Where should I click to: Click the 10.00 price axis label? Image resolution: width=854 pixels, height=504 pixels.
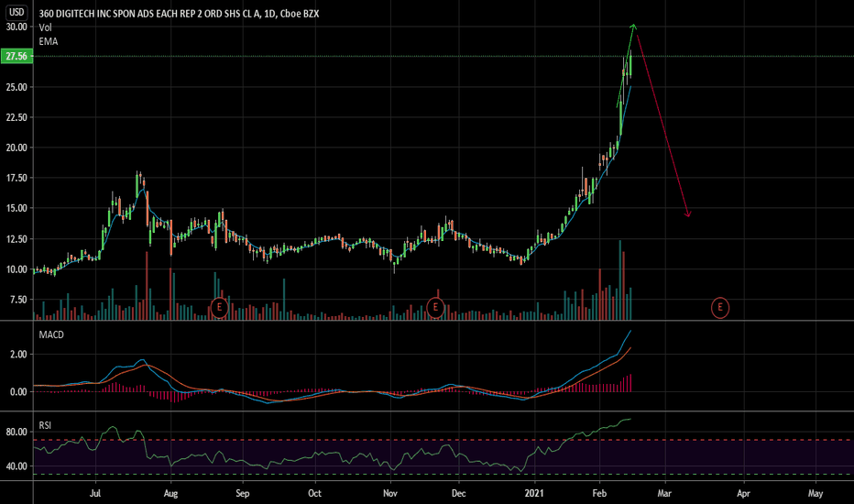point(16,269)
